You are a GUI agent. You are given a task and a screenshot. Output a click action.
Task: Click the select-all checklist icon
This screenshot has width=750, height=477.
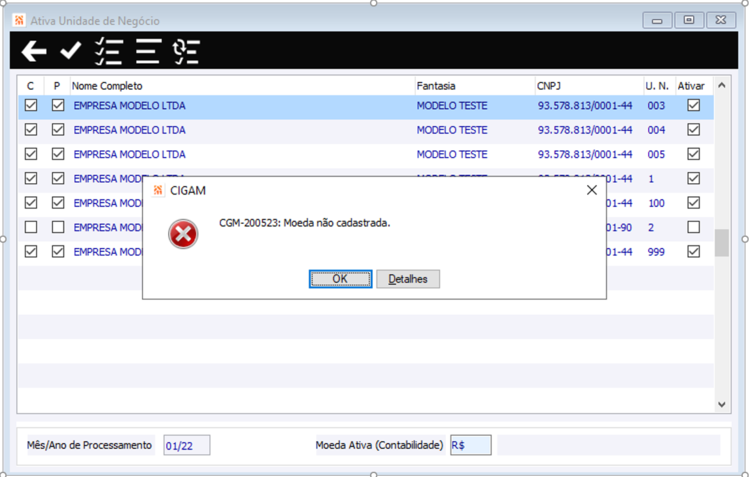(109, 51)
